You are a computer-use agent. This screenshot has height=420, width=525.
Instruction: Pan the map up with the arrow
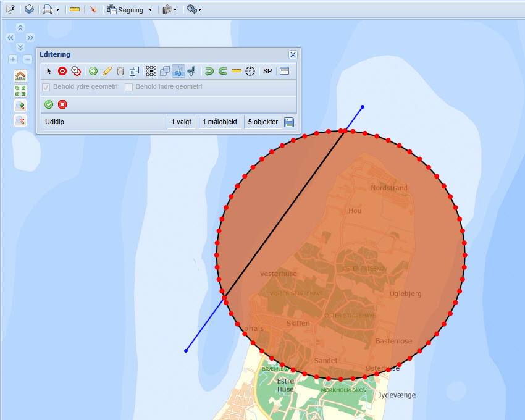20,28
